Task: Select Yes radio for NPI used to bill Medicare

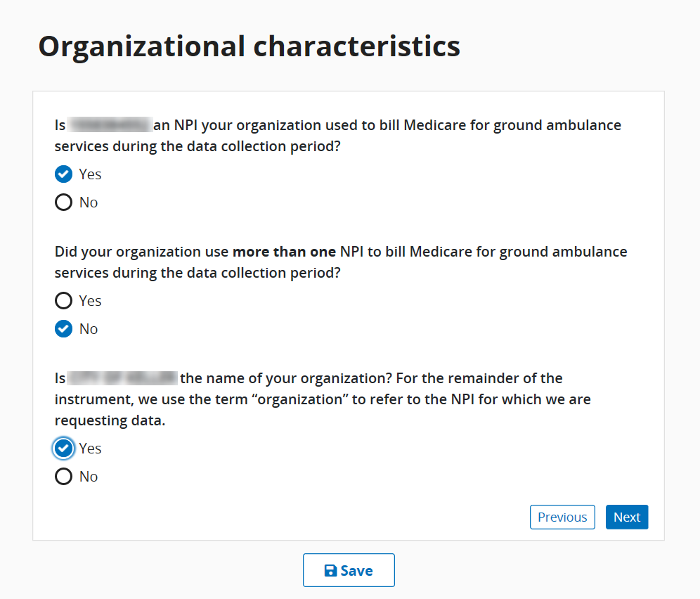Action: pyautogui.click(x=63, y=174)
